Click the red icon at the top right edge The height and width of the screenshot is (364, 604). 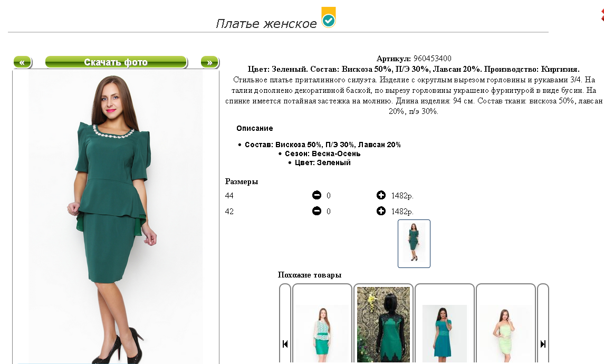coord(602,15)
